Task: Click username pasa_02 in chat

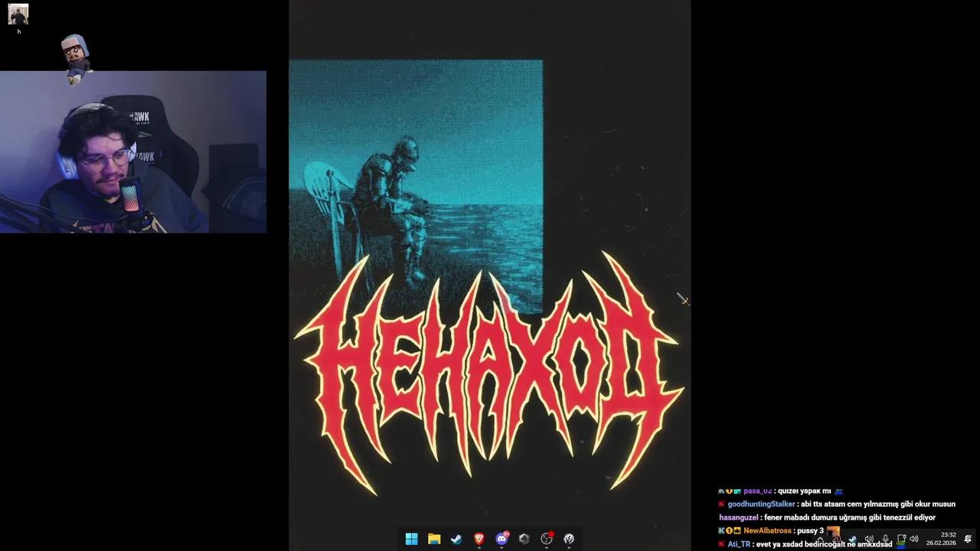Action: click(758, 491)
